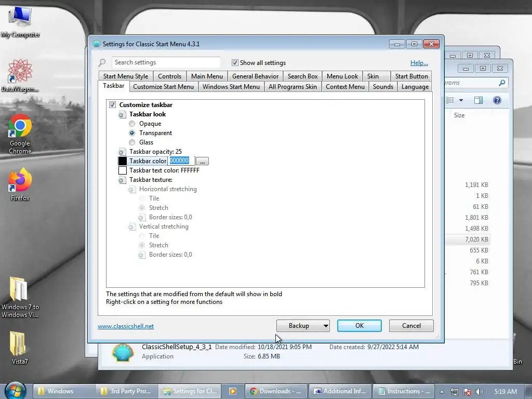Go to the Search Box tab
This screenshot has width=532, height=399.
coord(303,76)
